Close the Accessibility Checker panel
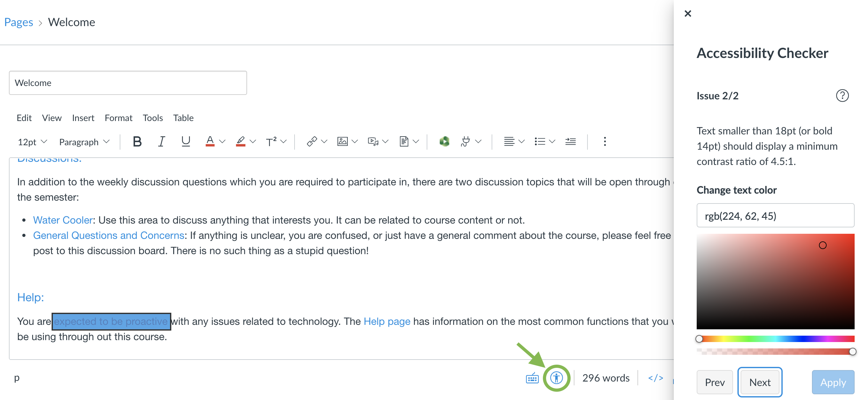Viewport: 868px width, 400px height. pyautogui.click(x=688, y=13)
